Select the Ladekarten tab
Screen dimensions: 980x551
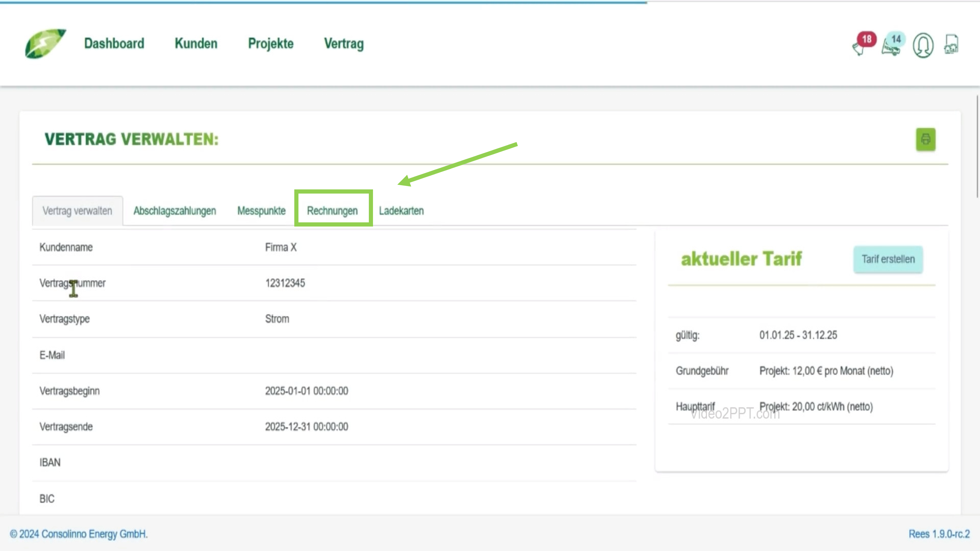point(401,211)
